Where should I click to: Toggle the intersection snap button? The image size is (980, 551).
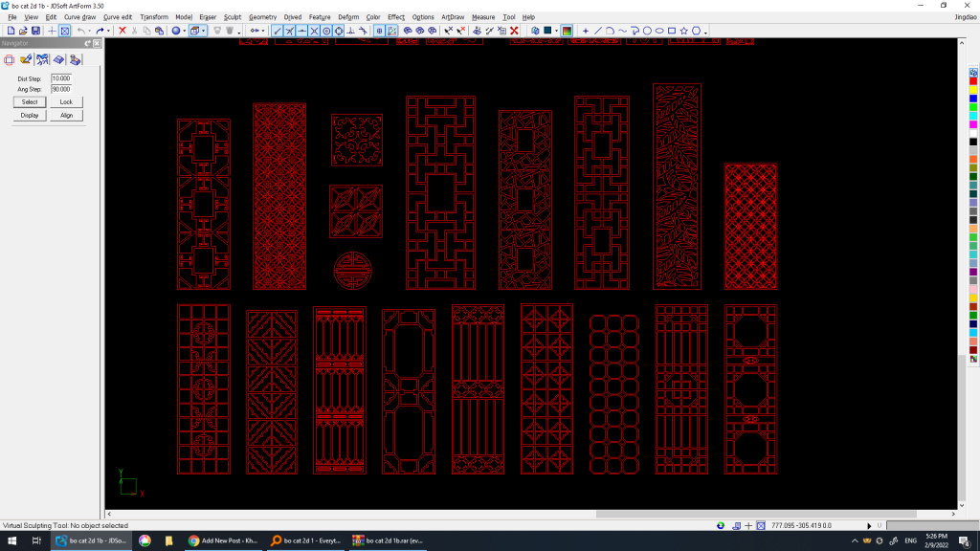[314, 31]
